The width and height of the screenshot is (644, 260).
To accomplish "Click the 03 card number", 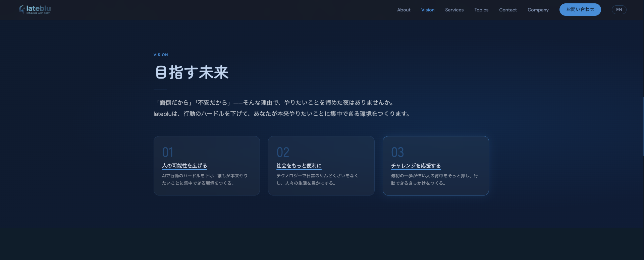I will (397, 153).
